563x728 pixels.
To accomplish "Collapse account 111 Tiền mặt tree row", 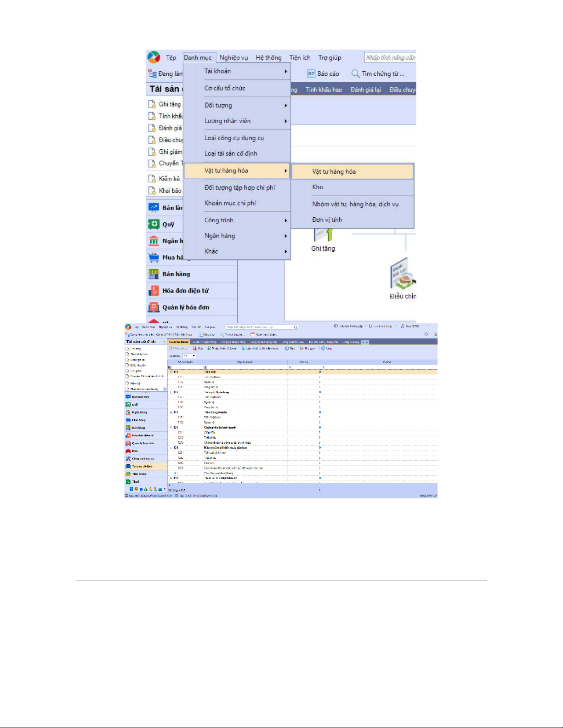I will click(171, 372).
